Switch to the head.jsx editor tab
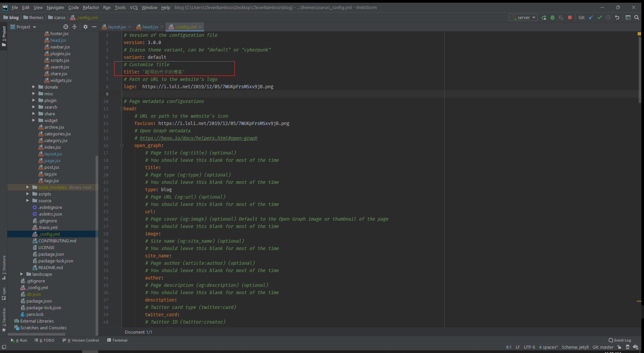Viewport: 644px width, 353px height. click(x=150, y=27)
